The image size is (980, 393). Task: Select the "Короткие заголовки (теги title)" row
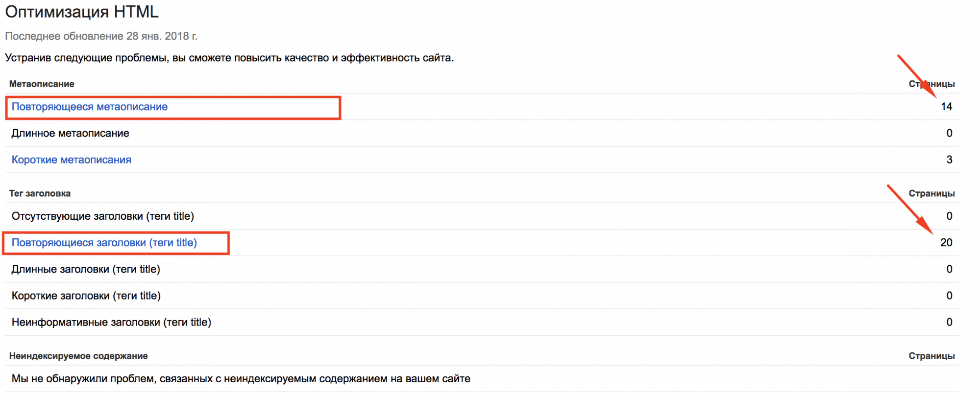point(86,296)
